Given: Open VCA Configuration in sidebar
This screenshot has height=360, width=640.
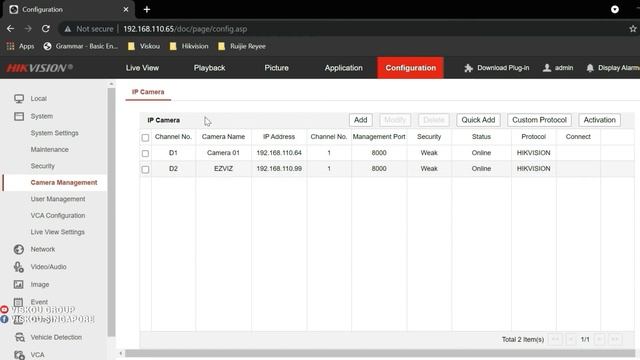Looking at the screenshot, I should pos(58,215).
